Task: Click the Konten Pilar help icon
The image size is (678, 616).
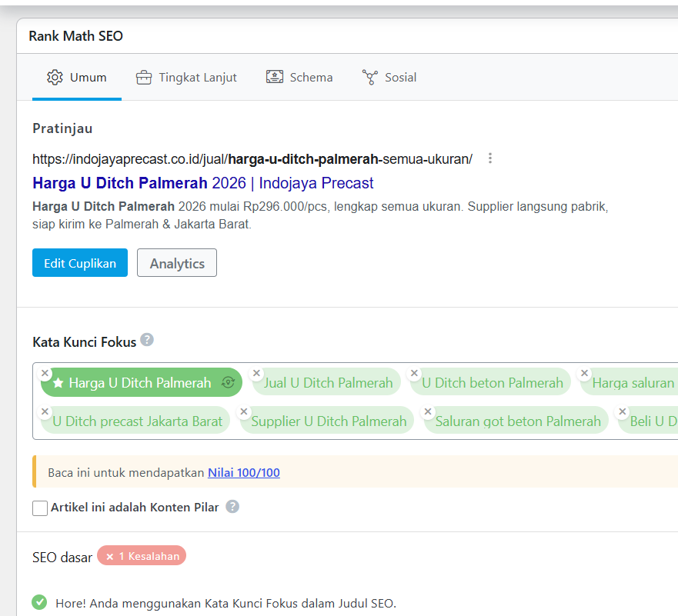Action: (x=232, y=507)
